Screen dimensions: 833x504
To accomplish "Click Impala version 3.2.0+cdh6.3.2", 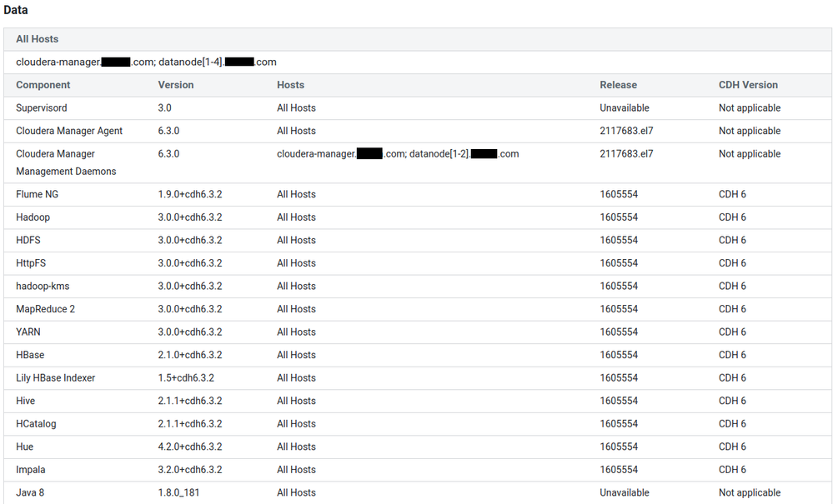I will [x=189, y=470].
